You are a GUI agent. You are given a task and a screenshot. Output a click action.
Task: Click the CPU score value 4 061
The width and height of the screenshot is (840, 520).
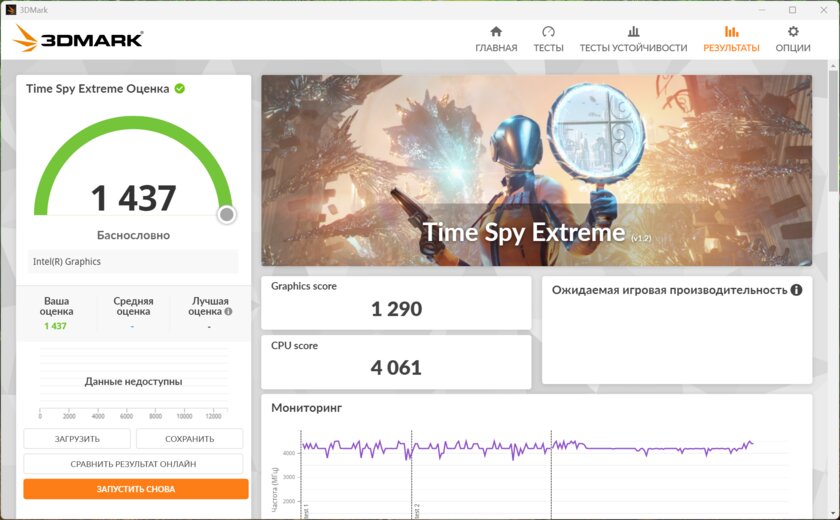coord(396,368)
